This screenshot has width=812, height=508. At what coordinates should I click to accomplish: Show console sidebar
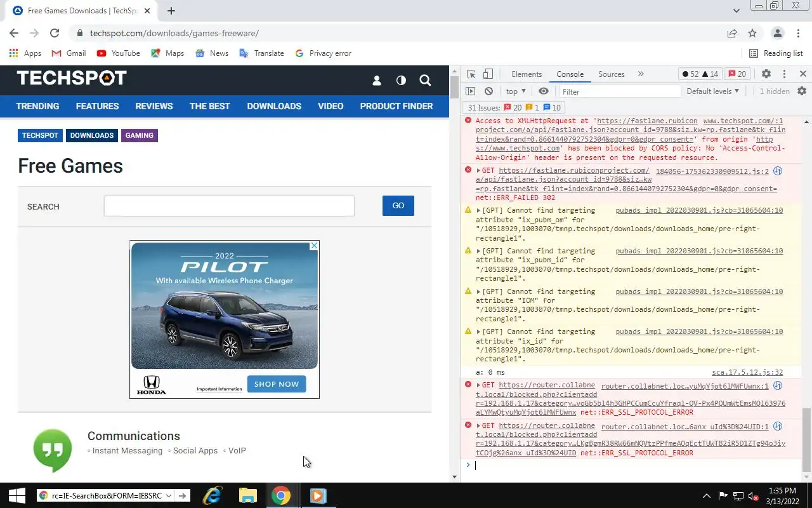[470, 91]
